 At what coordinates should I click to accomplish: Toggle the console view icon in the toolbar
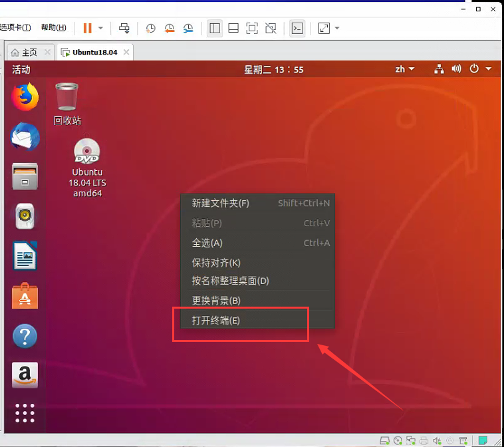click(297, 29)
